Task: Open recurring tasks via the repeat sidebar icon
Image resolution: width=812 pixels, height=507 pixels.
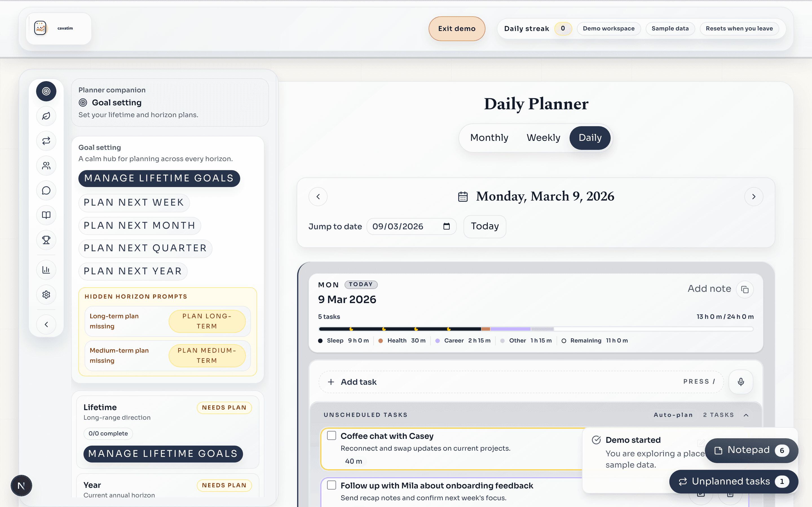Action: point(46,141)
